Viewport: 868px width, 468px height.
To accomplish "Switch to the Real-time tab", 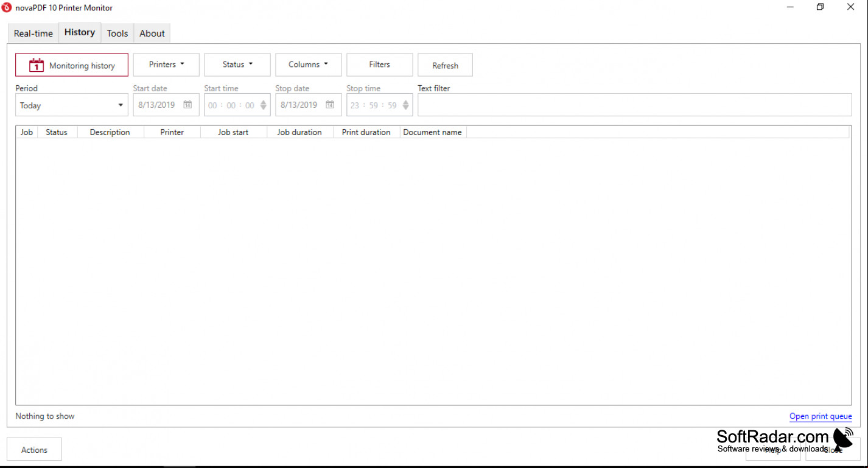I will (x=33, y=33).
